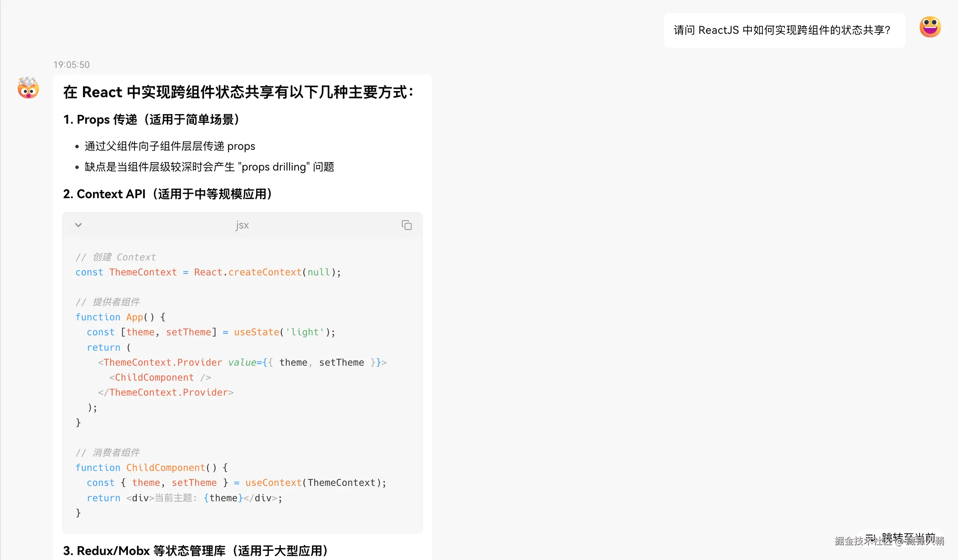Viewport: 958px width, 560px height.
Task: Click the opening ThemeContext.Provider tag line
Action: pyautogui.click(x=242, y=362)
